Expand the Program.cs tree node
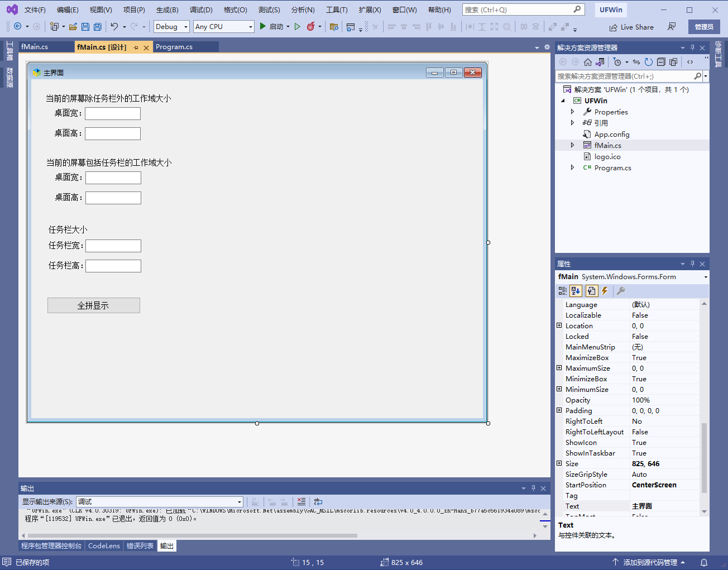728x570 pixels. (x=572, y=167)
